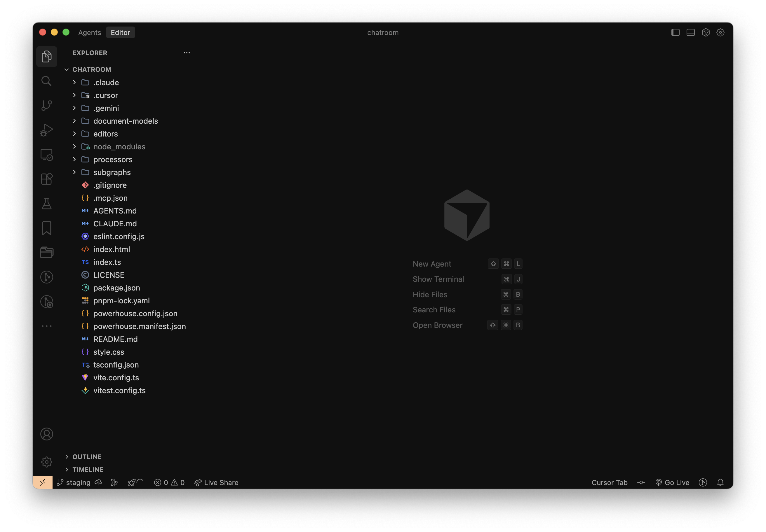Select the Run and Debug icon
This screenshot has width=766, height=532.
(x=46, y=130)
